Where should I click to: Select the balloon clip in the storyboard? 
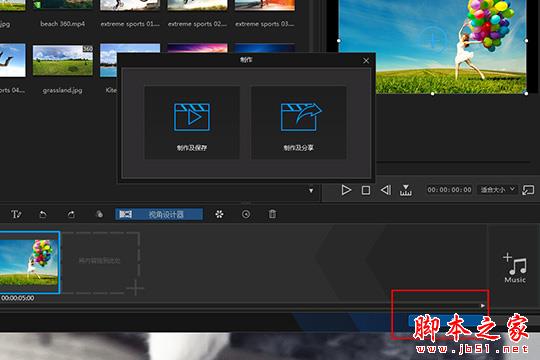tap(30, 262)
